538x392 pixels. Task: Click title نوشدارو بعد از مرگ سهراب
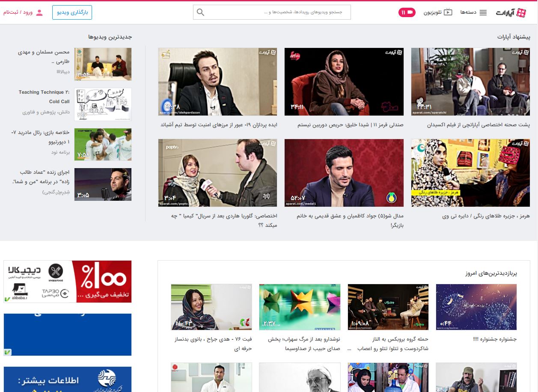tap(304, 344)
